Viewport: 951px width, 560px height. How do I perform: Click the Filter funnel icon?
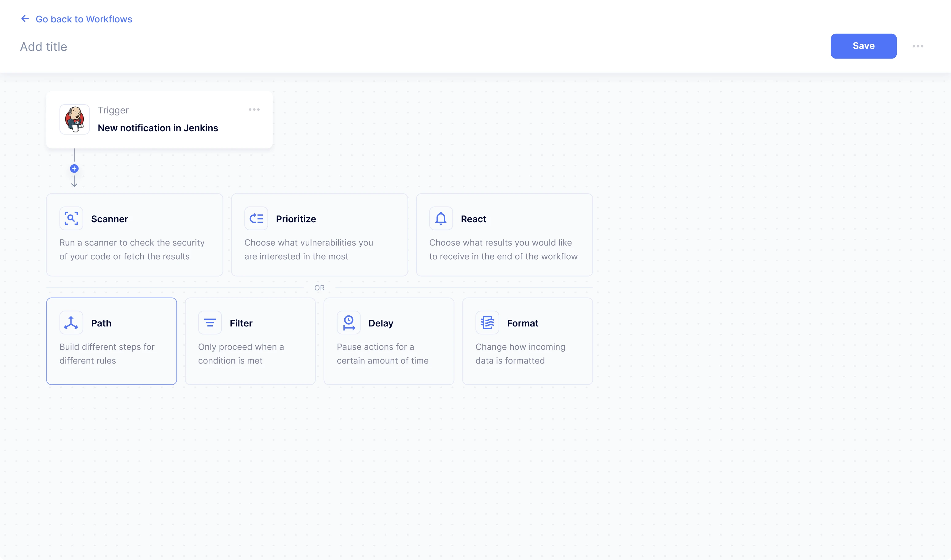click(210, 322)
